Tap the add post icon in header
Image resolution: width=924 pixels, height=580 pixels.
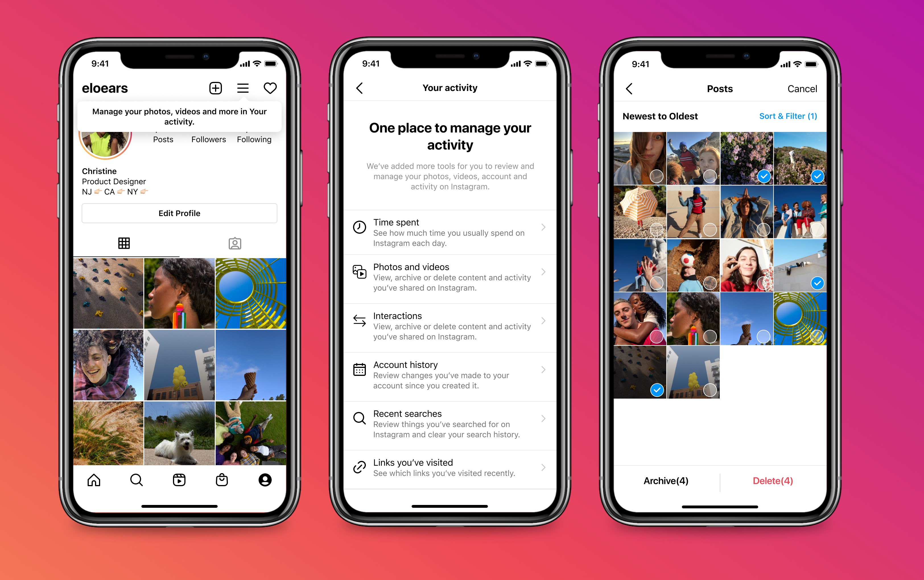click(x=215, y=88)
